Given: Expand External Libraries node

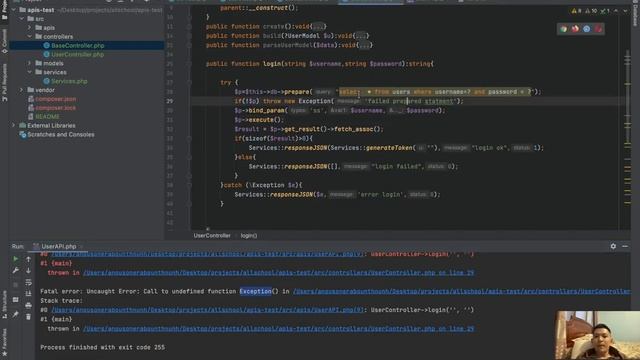Looking at the screenshot, I should [x=14, y=125].
